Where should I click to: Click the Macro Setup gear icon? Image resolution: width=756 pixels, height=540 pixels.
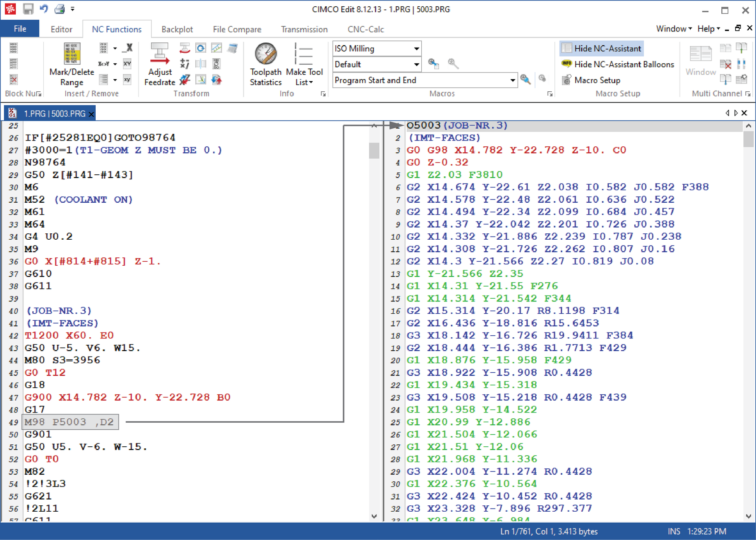click(567, 80)
